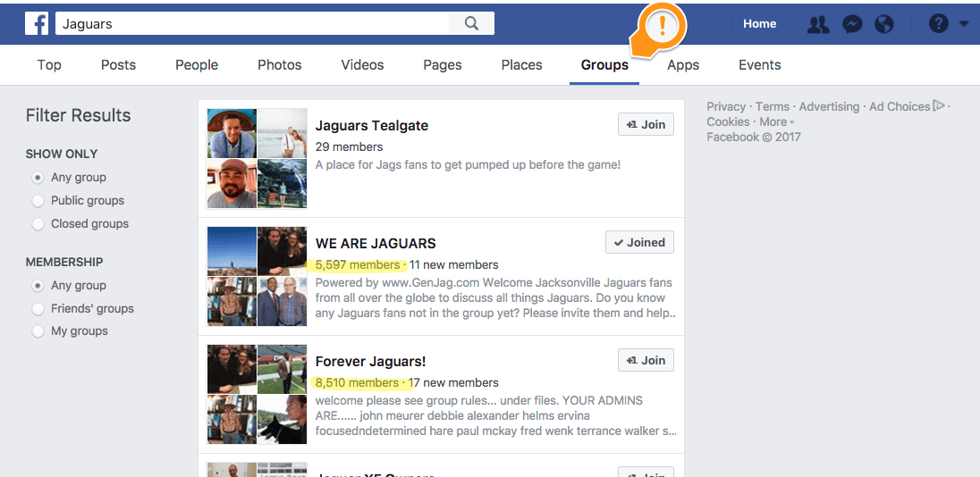Click the WE ARE JAGUARS group thumbnail
The width and height of the screenshot is (980, 477).
pyautogui.click(x=257, y=277)
